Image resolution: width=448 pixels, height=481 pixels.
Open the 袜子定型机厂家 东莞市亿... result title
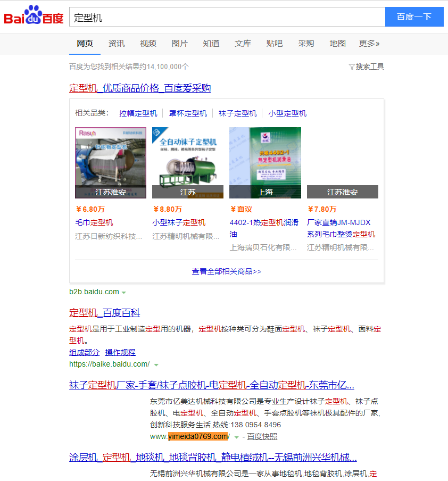point(212,385)
